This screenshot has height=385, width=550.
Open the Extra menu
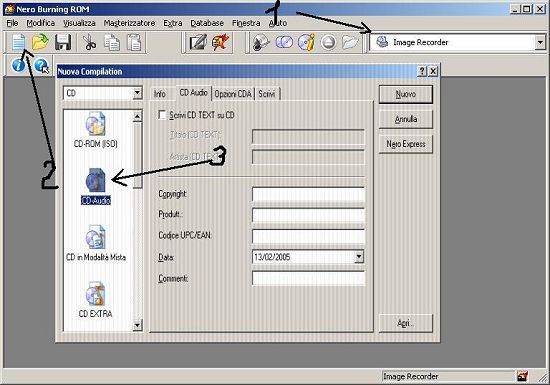173,23
